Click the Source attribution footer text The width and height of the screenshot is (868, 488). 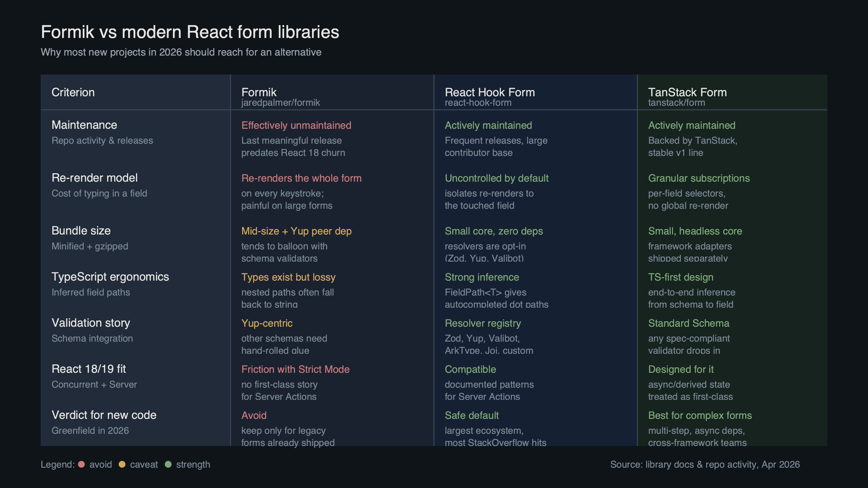[705, 464]
